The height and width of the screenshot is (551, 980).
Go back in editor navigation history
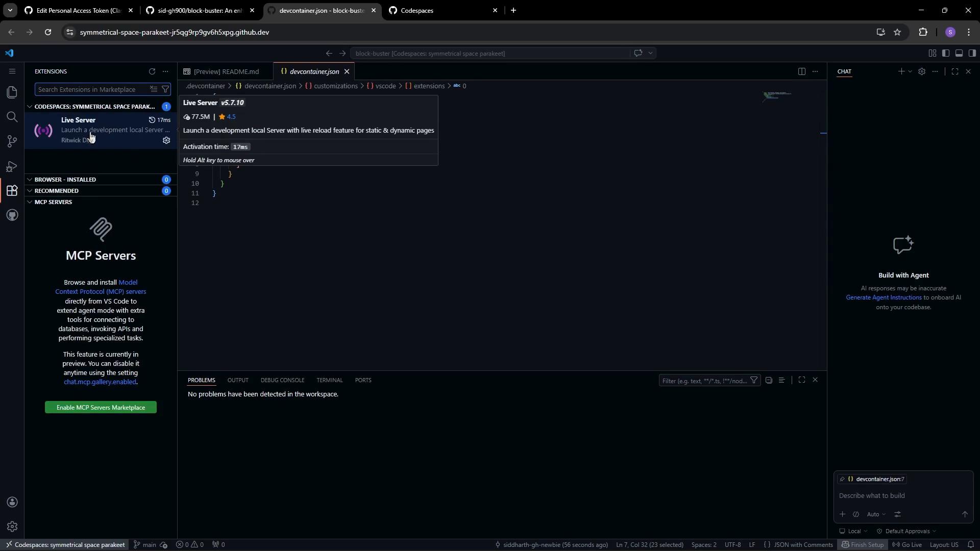pyautogui.click(x=329, y=53)
